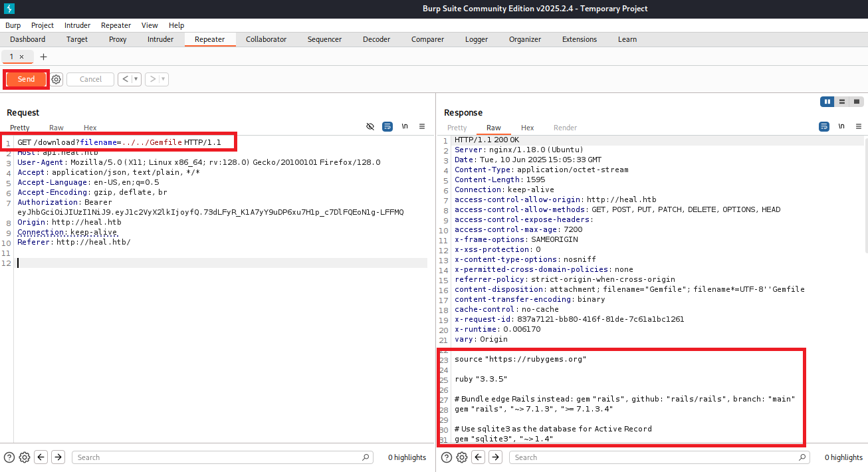This screenshot has height=472, width=868.
Task: Expand the history back dropdown arrow
Action: pos(136,79)
